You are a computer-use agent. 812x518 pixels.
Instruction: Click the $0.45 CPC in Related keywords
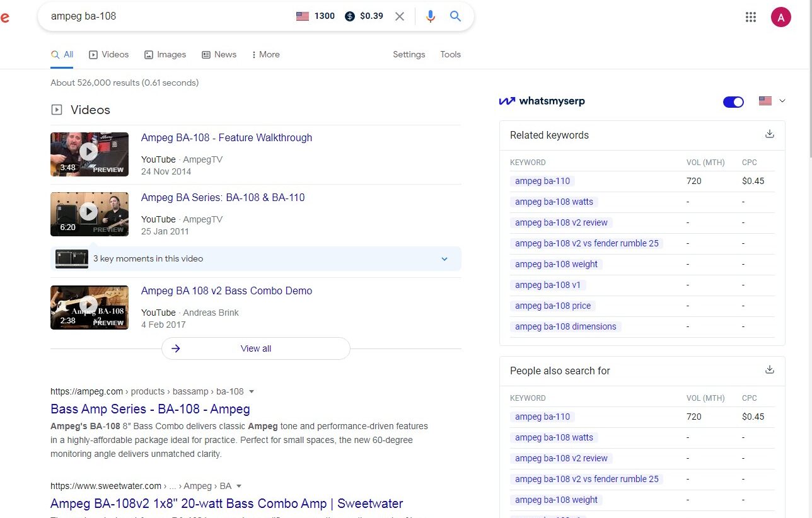click(753, 181)
